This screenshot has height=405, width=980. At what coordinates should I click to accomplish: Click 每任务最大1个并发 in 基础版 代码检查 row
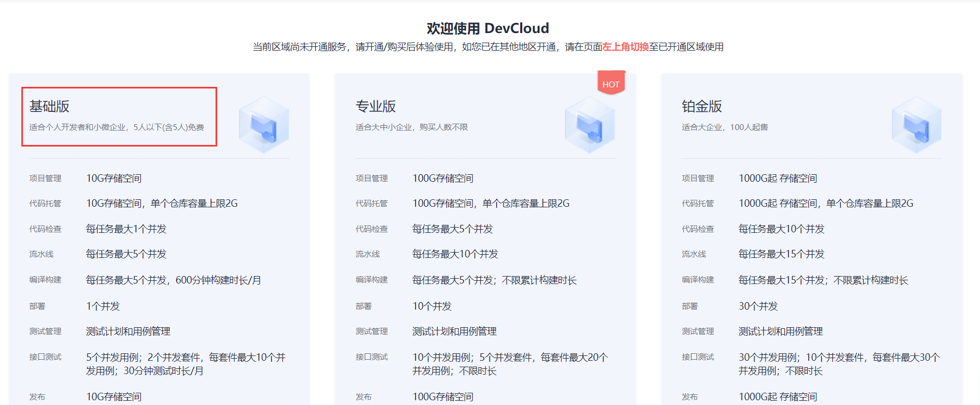click(126, 229)
